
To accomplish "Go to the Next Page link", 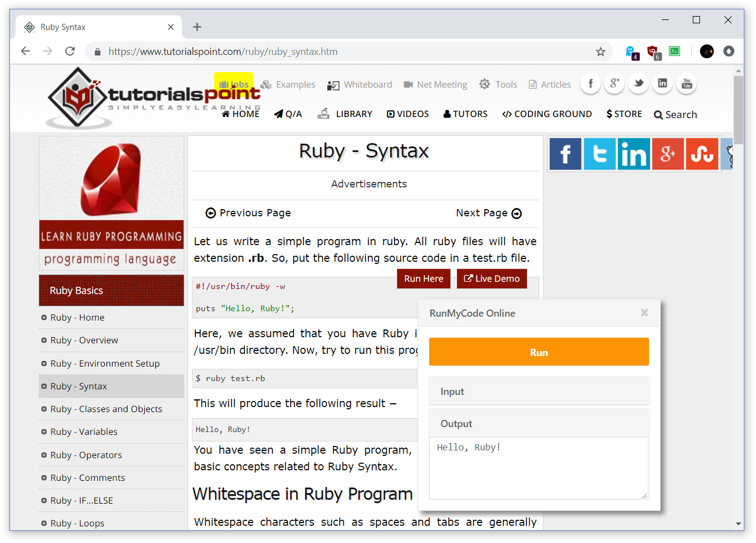I will coord(489,213).
